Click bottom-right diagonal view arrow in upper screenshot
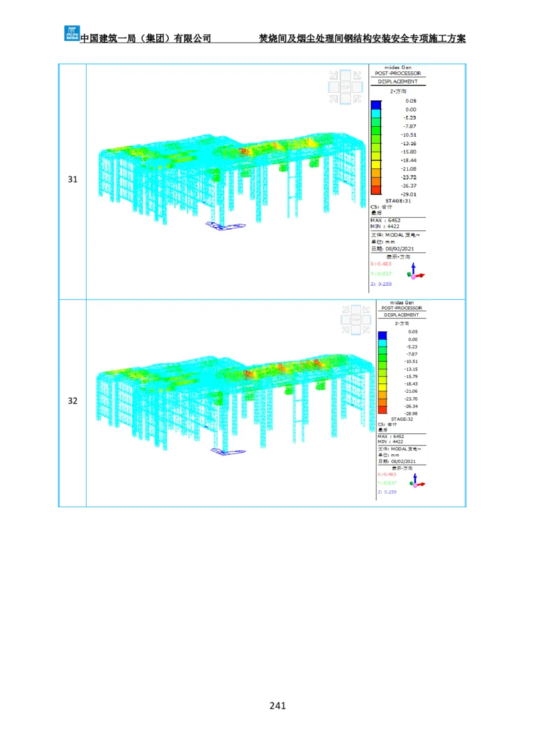 coord(357,99)
